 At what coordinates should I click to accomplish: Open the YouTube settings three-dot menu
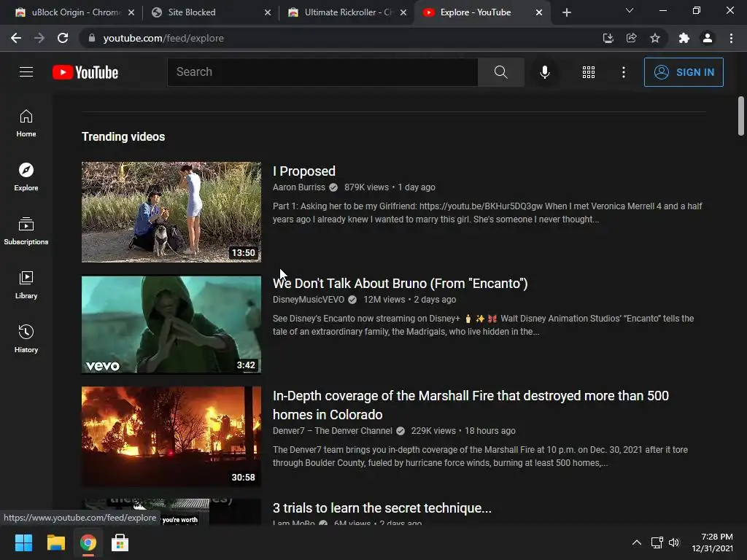[x=623, y=72]
